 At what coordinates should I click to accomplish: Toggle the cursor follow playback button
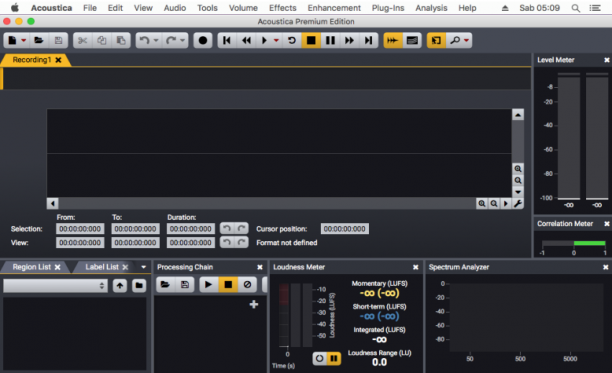[x=392, y=40]
